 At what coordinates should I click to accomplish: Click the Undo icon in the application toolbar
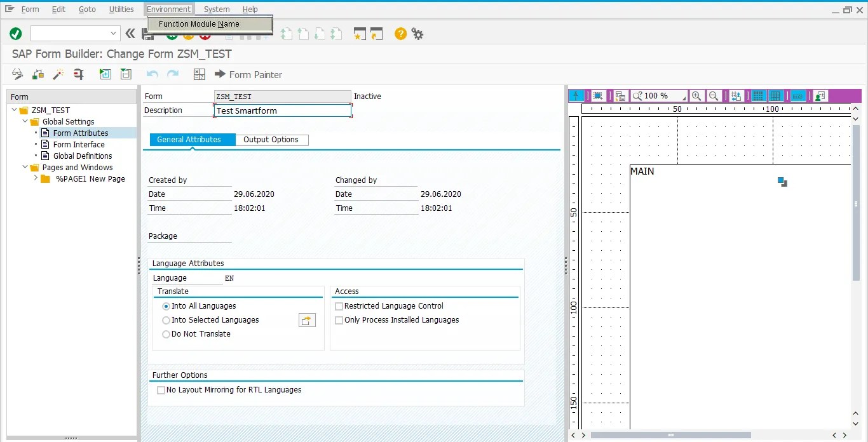tap(152, 74)
